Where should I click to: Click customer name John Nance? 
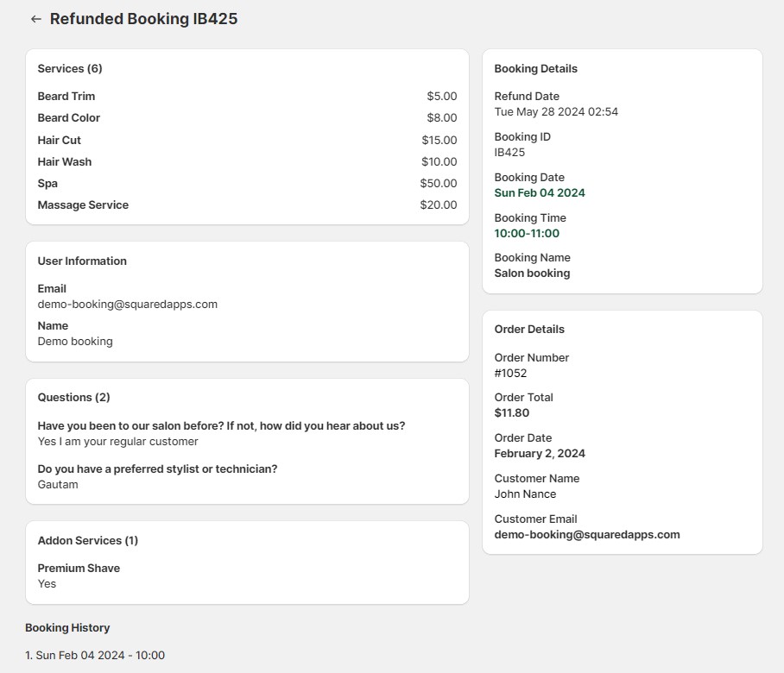pos(525,494)
